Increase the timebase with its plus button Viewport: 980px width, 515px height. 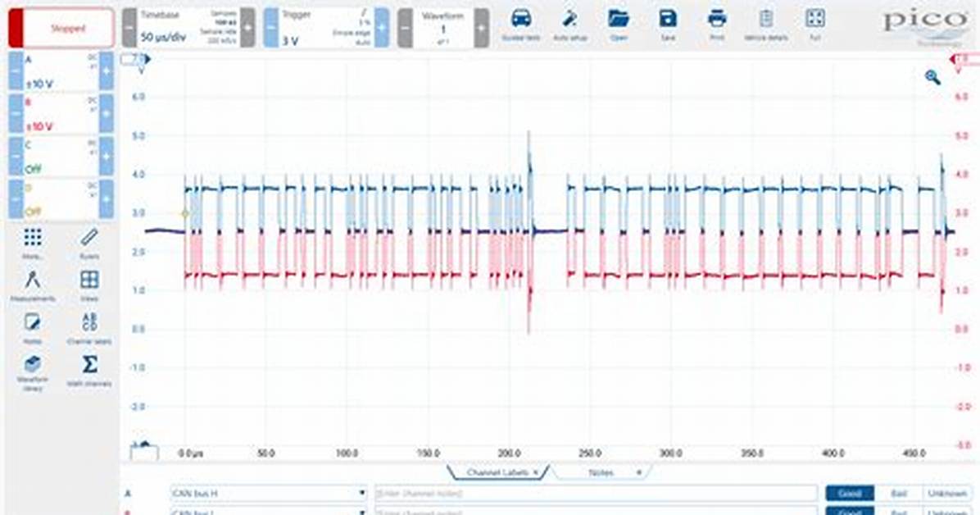[247, 28]
